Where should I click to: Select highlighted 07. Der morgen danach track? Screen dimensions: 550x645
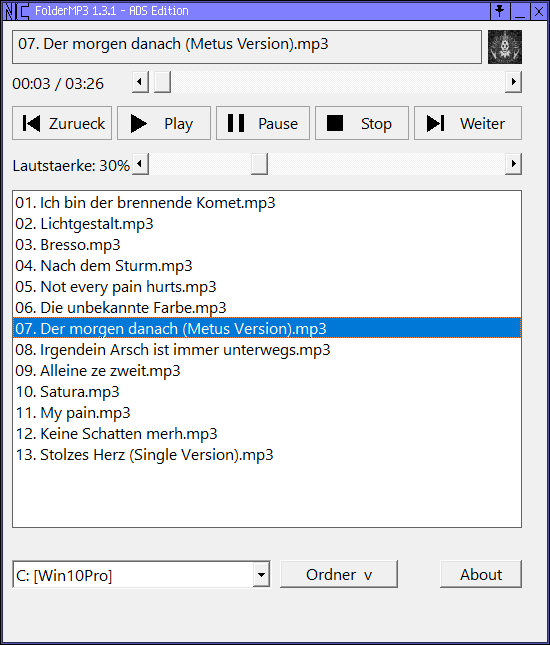267,328
